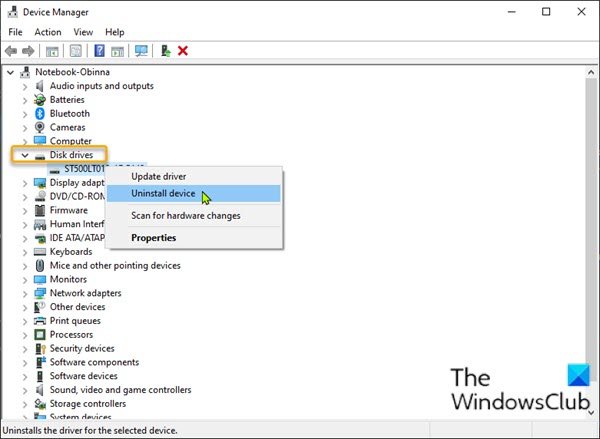The image size is (600, 439).
Task: Select the Notebook-Obinna computer name
Action: 72,72
